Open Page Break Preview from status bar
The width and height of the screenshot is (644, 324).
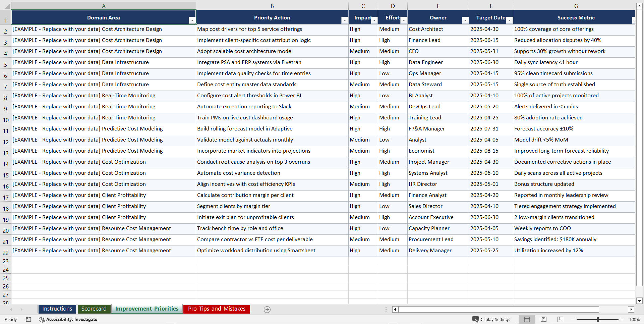coord(560,319)
